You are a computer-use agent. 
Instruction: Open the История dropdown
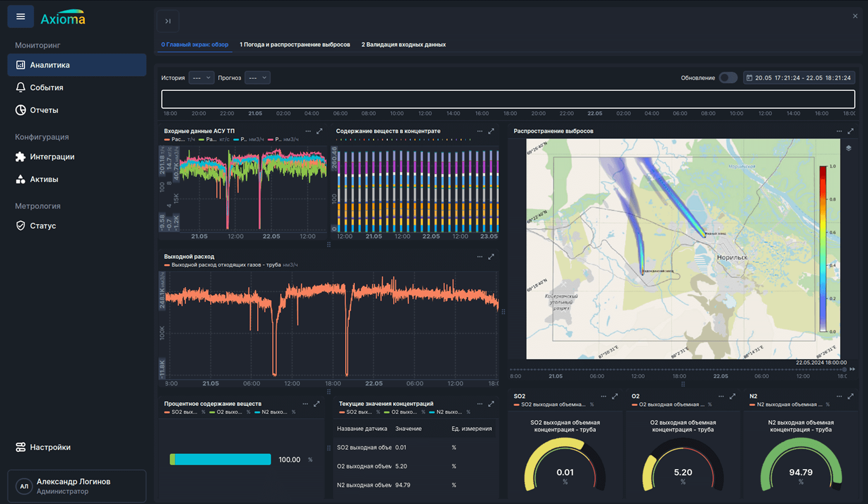(x=201, y=78)
